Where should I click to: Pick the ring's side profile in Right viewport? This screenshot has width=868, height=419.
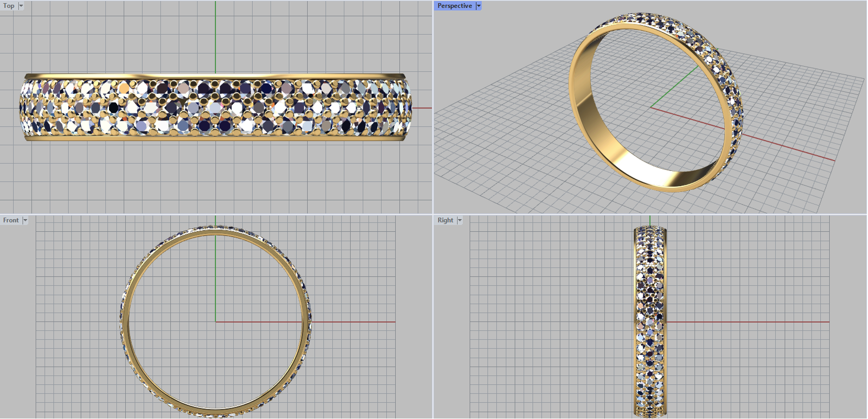(650, 321)
